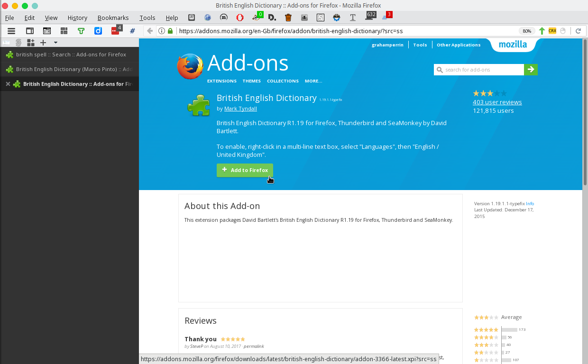Click the site information (i) icon
The height and width of the screenshot is (364, 588).
[162, 31]
